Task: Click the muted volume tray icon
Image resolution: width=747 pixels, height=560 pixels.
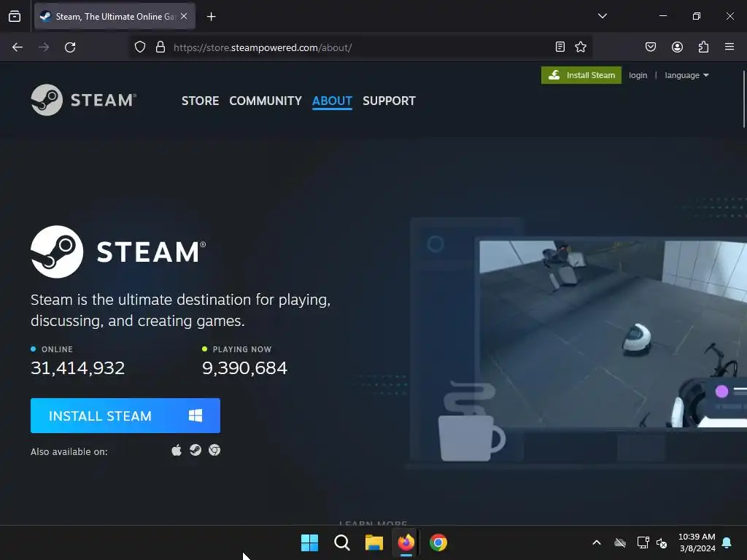Action: [661, 542]
